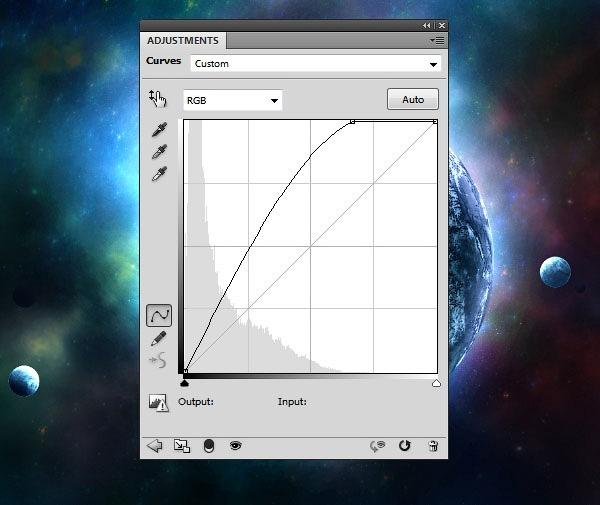Image resolution: width=600 pixels, height=505 pixels.
Task: Open the RGB channel dropdown
Action: 233,100
